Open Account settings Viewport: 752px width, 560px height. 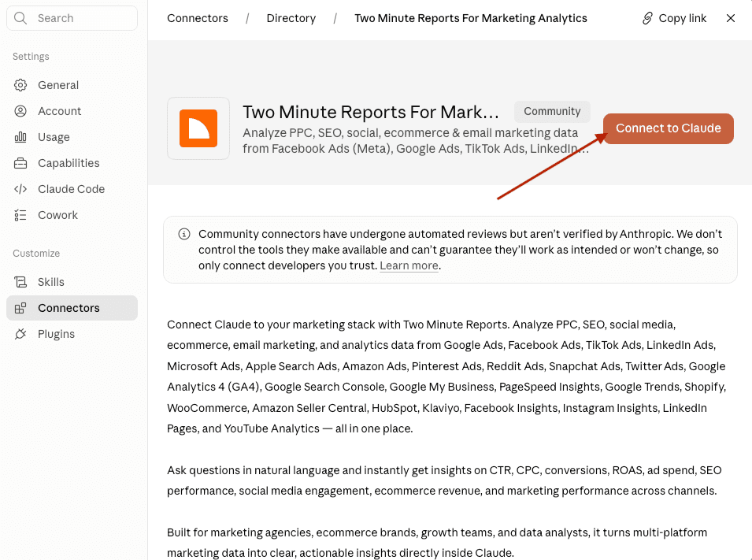click(x=72, y=111)
